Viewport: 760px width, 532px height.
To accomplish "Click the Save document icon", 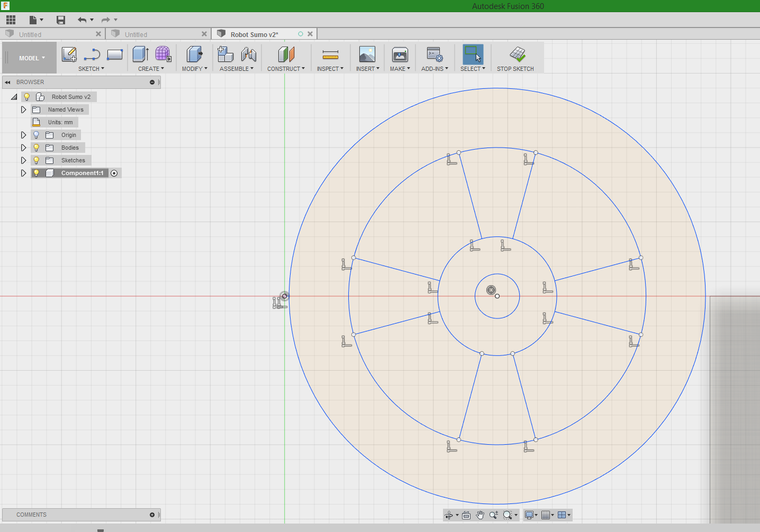I will [x=60, y=20].
